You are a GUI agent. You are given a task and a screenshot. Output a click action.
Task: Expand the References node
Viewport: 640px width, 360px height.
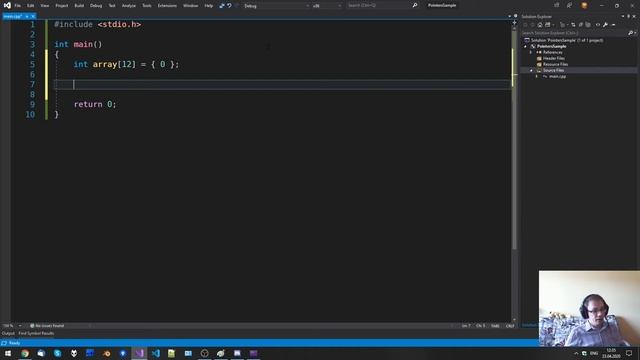pos(531,53)
